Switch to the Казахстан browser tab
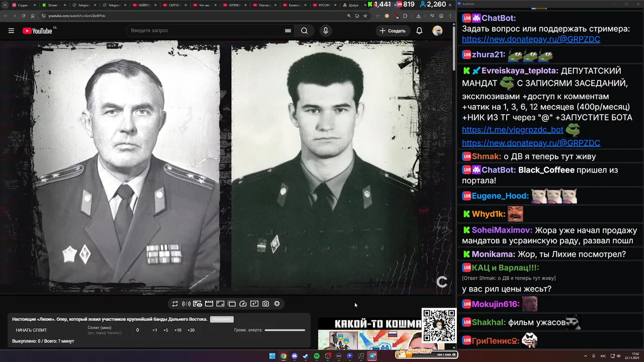Image resolution: width=644 pixels, height=362 pixels. click(x=294, y=5)
